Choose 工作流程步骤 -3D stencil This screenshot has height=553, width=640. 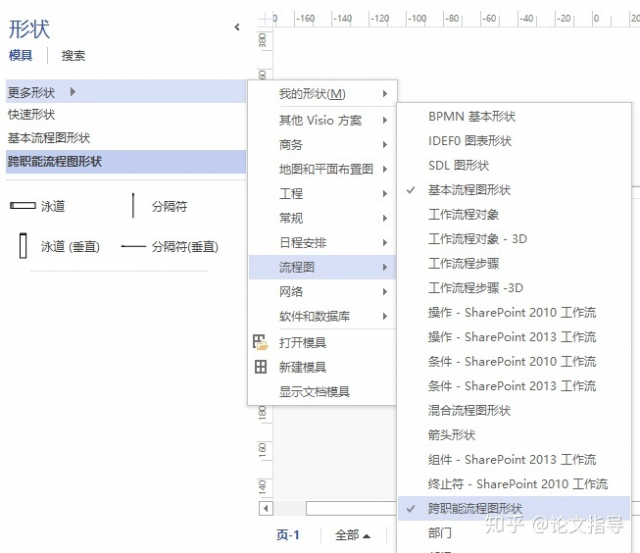tap(514, 288)
